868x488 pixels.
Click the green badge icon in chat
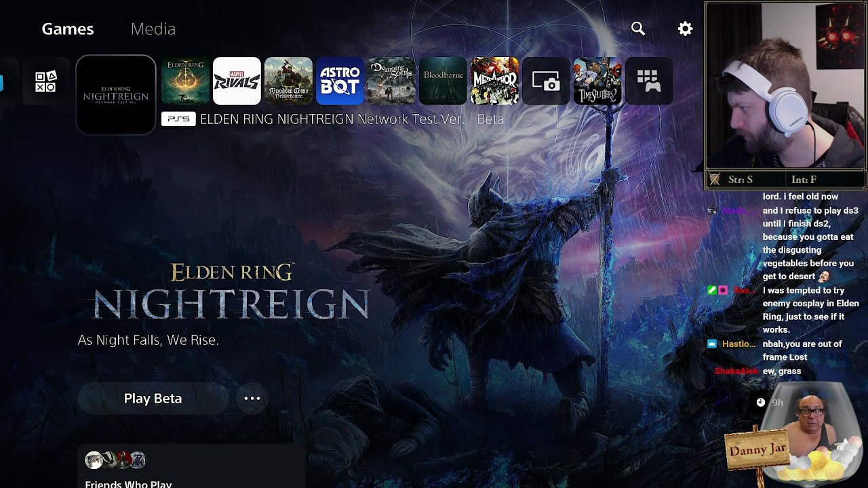click(711, 290)
